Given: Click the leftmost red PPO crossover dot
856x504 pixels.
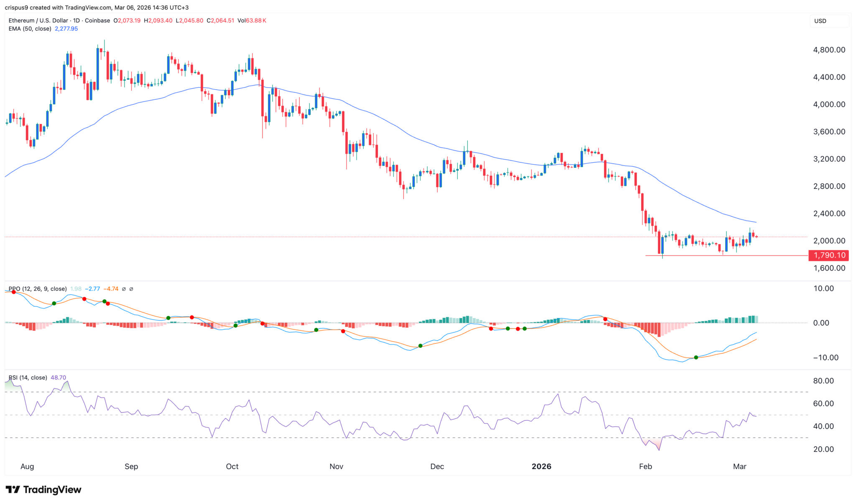Looking at the screenshot, I should (x=14, y=292).
